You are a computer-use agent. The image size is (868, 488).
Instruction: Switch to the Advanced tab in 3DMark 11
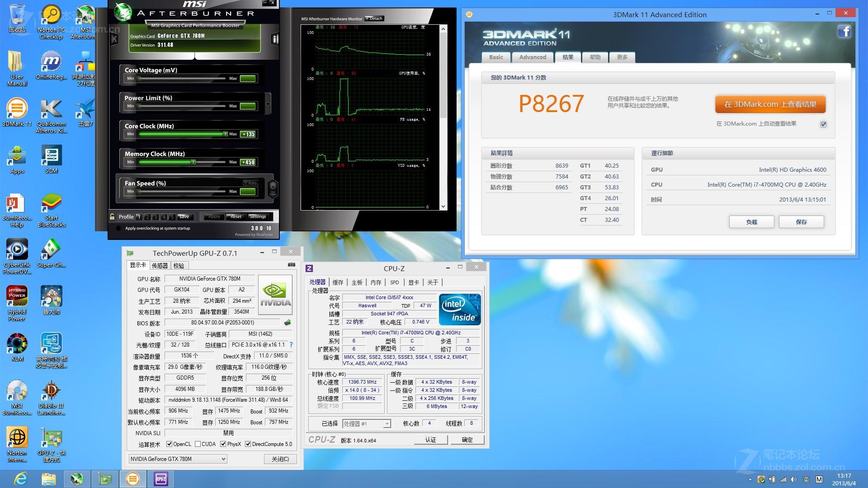click(x=533, y=57)
